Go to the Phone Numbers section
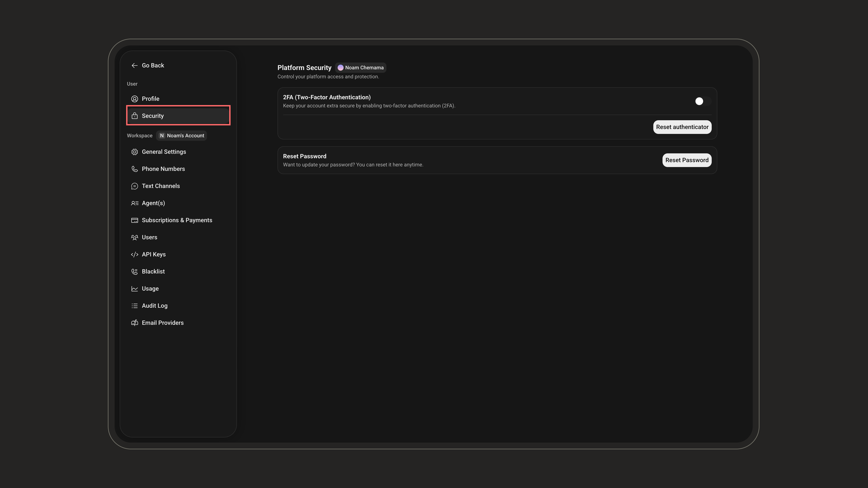 [178, 169]
